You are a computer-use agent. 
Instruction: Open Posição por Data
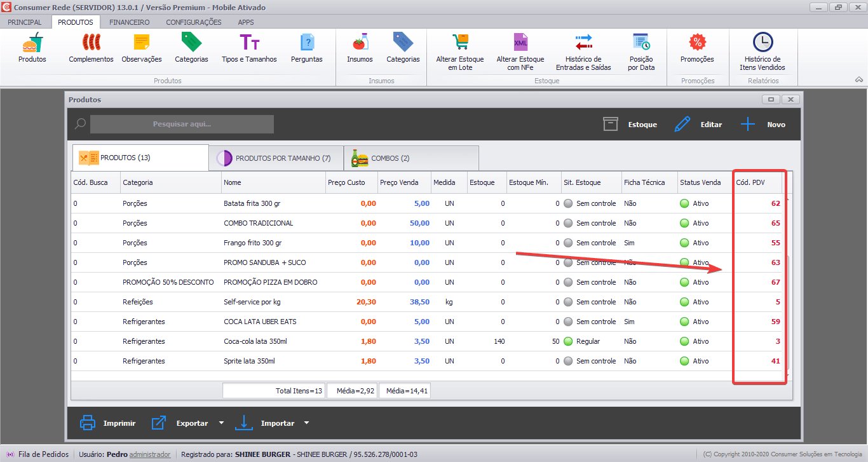pyautogui.click(x=641, y=52)
